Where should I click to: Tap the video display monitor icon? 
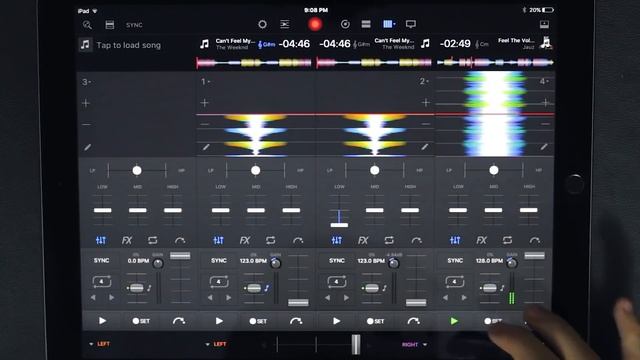(411, 24)
